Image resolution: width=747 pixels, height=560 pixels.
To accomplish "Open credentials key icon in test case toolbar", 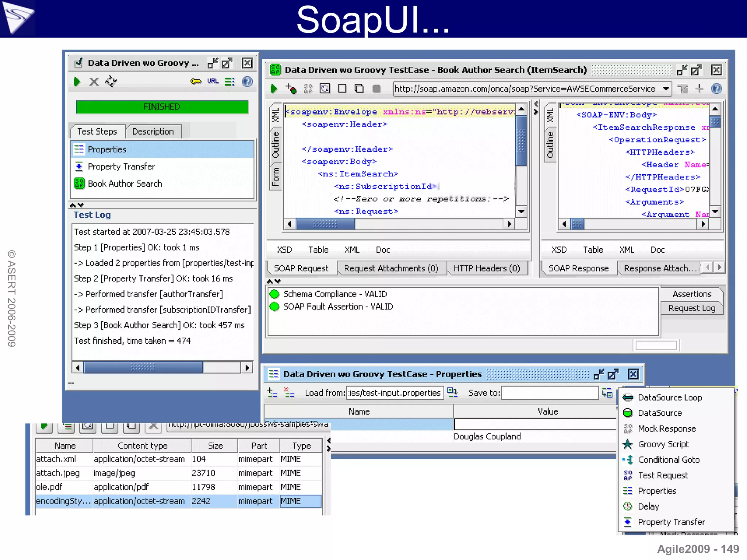I will pos(196,81).
